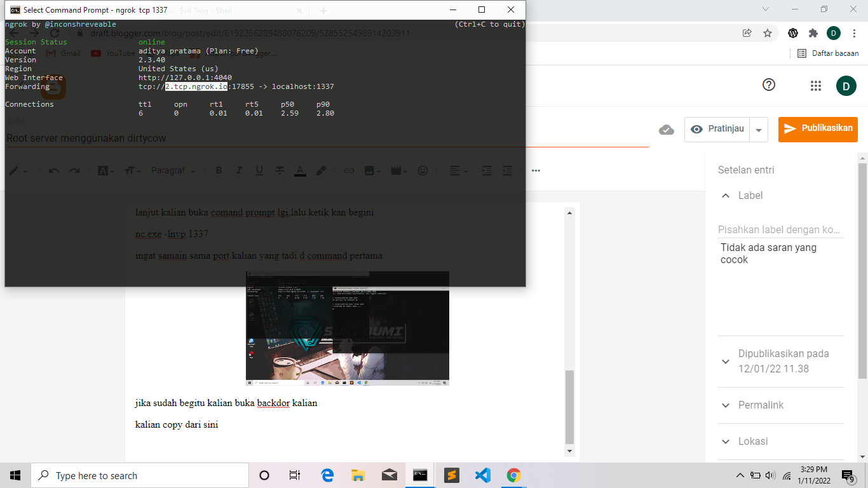The image size is (868, 488).
Task: Click the Publikasikan button
Action: click(818, 129)
